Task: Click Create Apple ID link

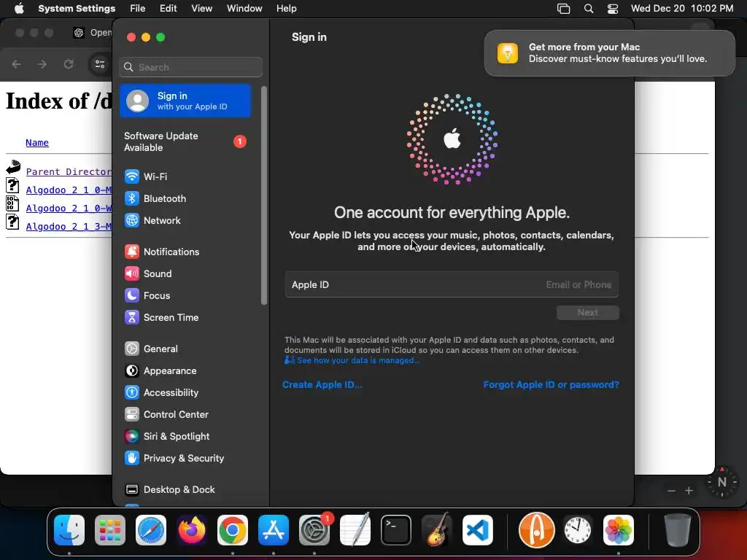Action: click(322, 385)
